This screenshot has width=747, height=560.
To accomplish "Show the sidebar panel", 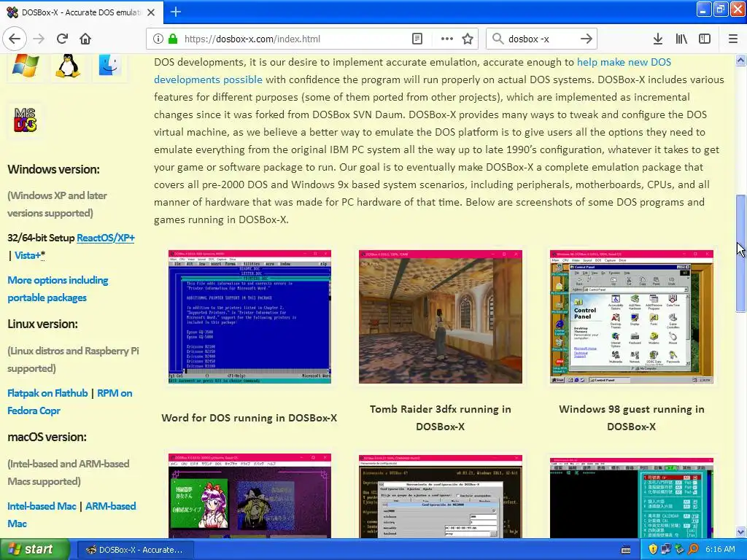I will tap(705, 39).
